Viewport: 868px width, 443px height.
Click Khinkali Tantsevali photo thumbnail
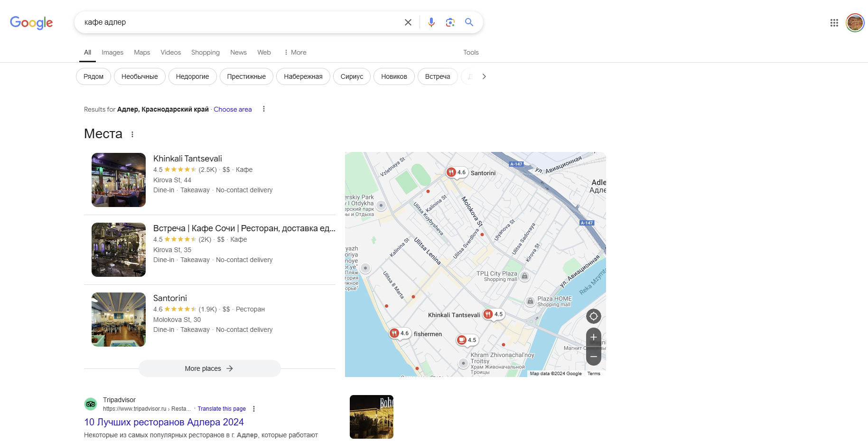119,180
